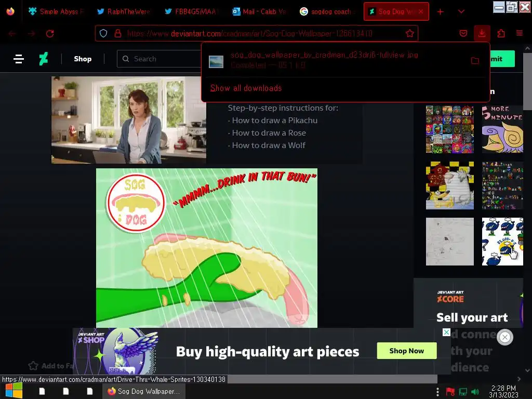
Task: Open the third taskbar document icon
Action: pyautogui.click(x=89, y=391)
